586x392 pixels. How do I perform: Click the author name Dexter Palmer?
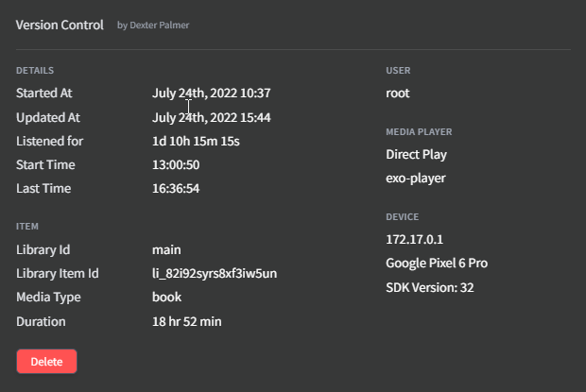point(160,25)
